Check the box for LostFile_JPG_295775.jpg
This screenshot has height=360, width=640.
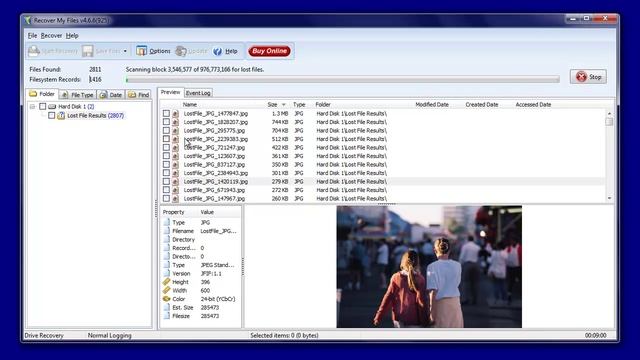click(x=166, y=131)
